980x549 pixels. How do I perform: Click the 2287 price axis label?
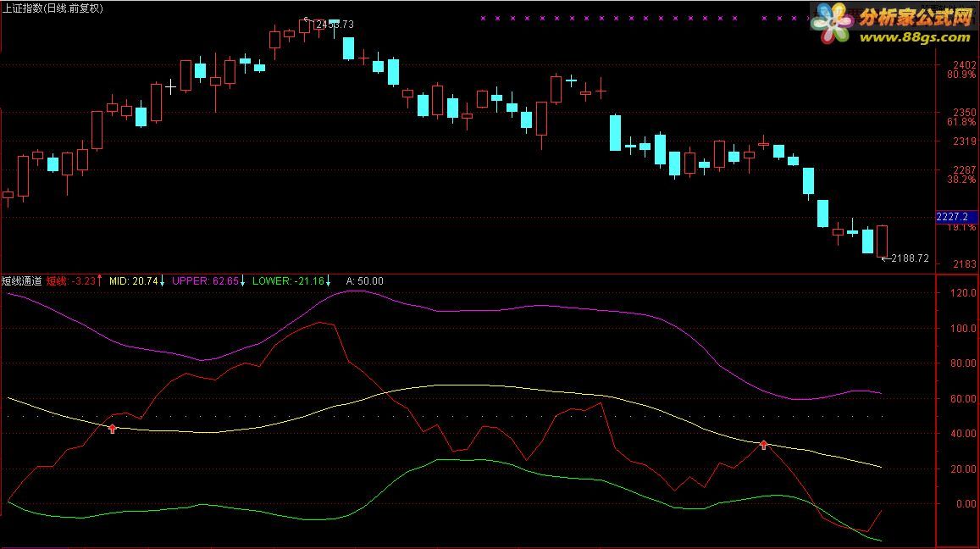965,170
